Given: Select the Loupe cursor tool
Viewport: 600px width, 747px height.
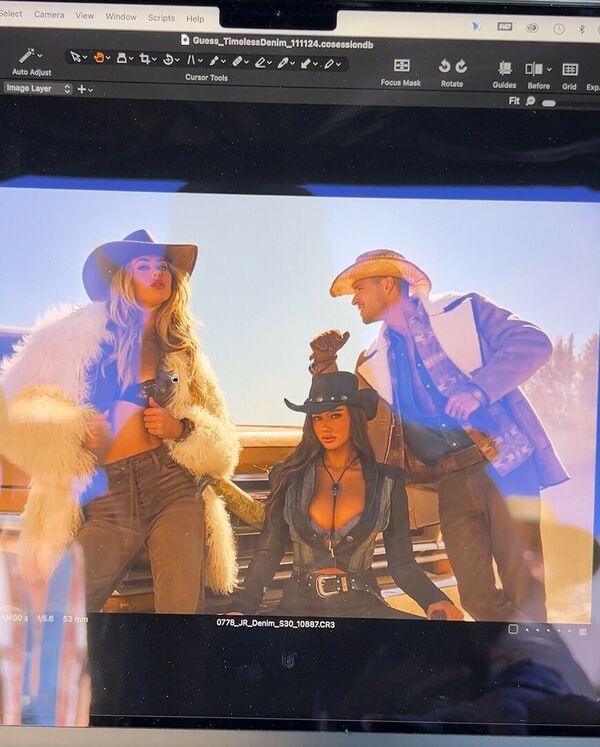Looking at the screenshot, I should click(x=122, y=58).
